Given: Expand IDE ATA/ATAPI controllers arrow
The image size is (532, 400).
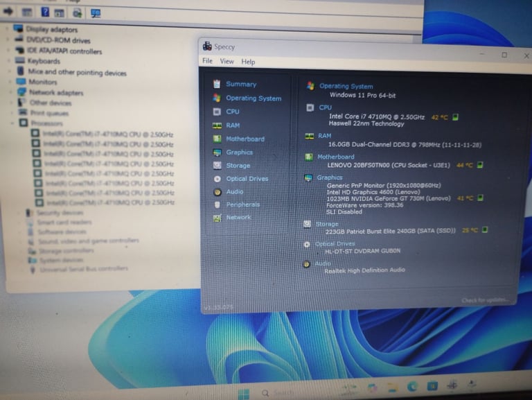Looking at the screenshot, I should coord(9,50).
